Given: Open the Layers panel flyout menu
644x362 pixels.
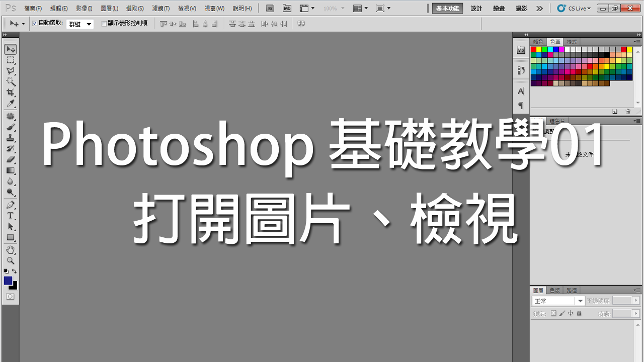Looking at the screenshot, I should pos(637,290).
